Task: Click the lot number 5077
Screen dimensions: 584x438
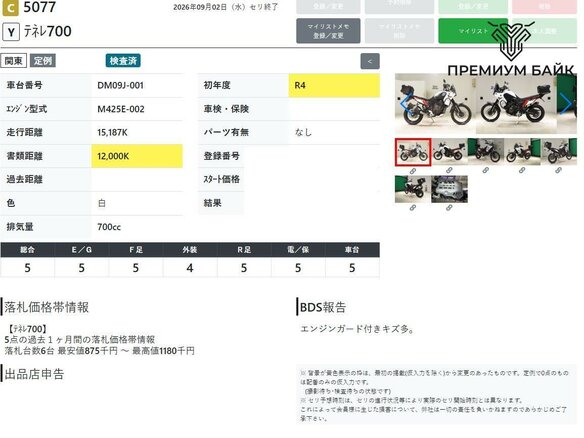Action: tap(39, 7)
